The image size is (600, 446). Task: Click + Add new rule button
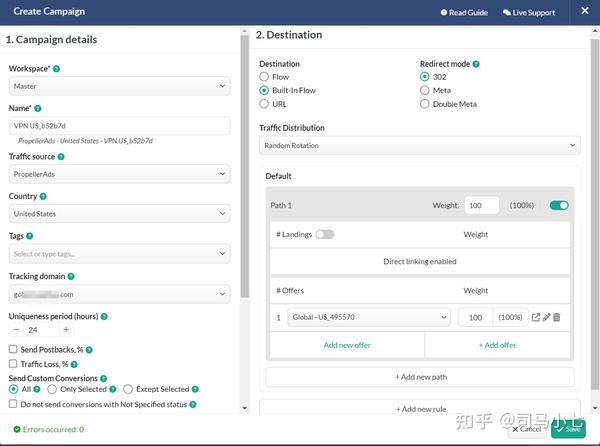(420, 409)
